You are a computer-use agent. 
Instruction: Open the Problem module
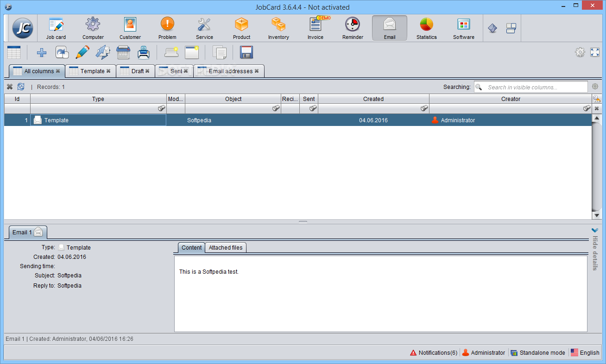pyautogui.click(x=167, y=28)
